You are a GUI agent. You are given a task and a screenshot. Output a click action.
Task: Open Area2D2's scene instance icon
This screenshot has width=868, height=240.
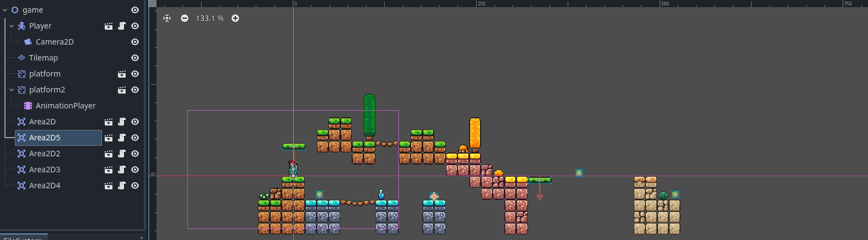point(109,154)
